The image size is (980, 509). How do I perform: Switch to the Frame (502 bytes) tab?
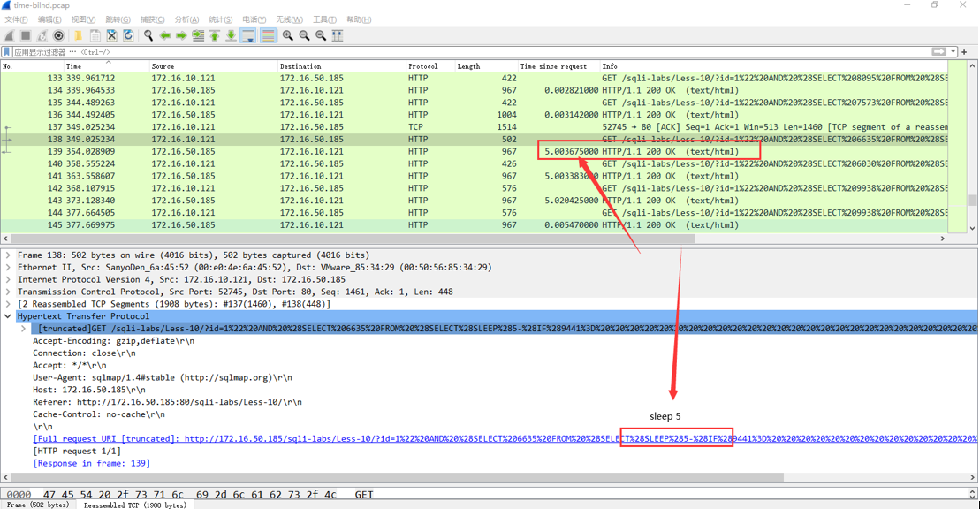click(38, 505)
